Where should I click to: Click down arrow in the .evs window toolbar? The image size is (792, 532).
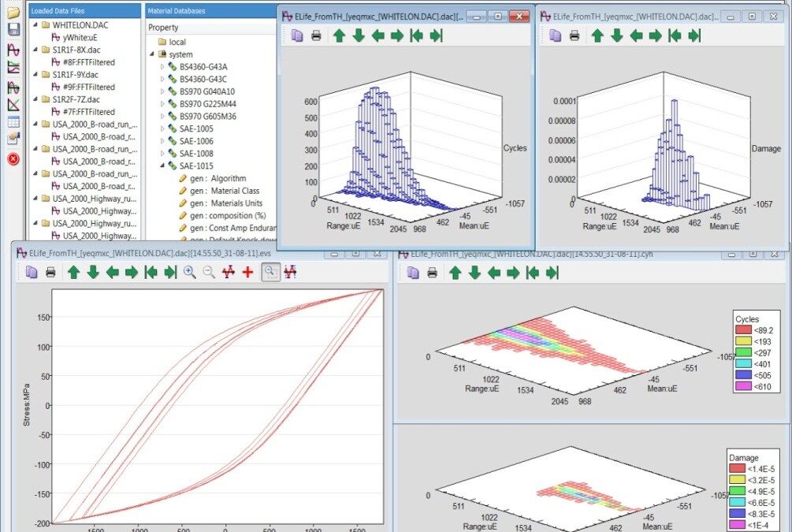pyautogui.click(x=93, y=273)
